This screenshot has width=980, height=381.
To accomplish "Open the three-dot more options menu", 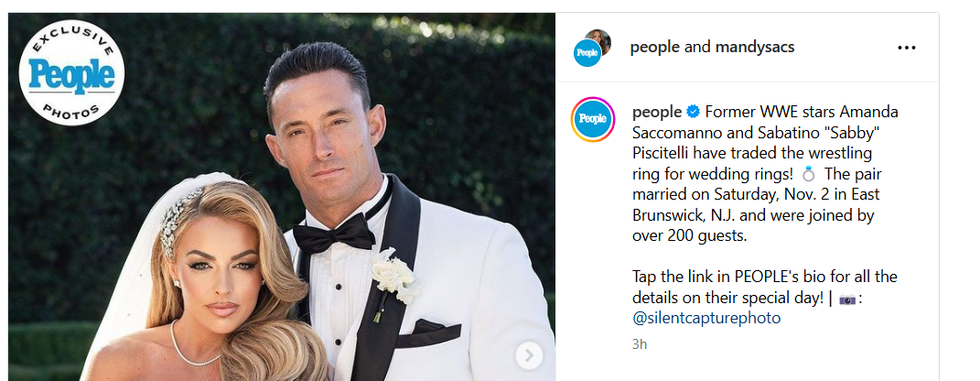I will [906, 48].
